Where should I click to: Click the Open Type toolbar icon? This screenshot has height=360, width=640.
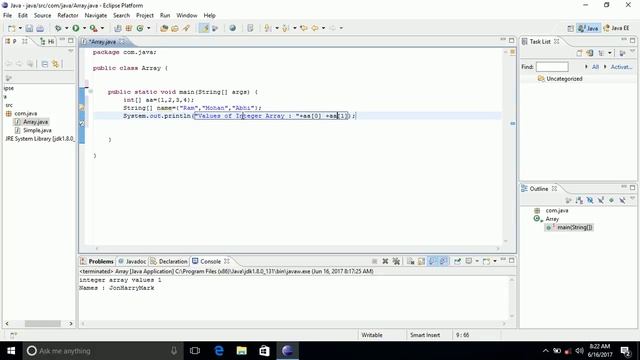pos(164,28)
